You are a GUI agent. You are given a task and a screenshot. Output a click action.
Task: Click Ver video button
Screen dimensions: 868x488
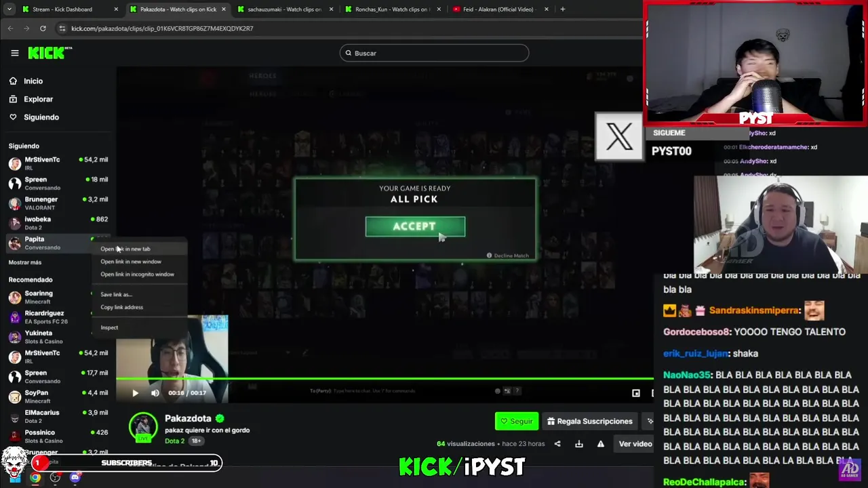click(635, 444)
